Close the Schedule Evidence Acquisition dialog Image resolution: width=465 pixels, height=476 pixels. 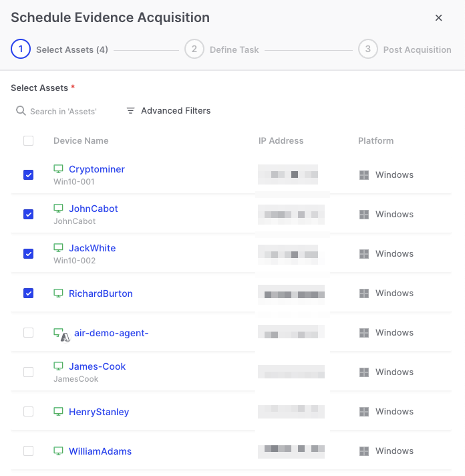[x=439, y=18]
